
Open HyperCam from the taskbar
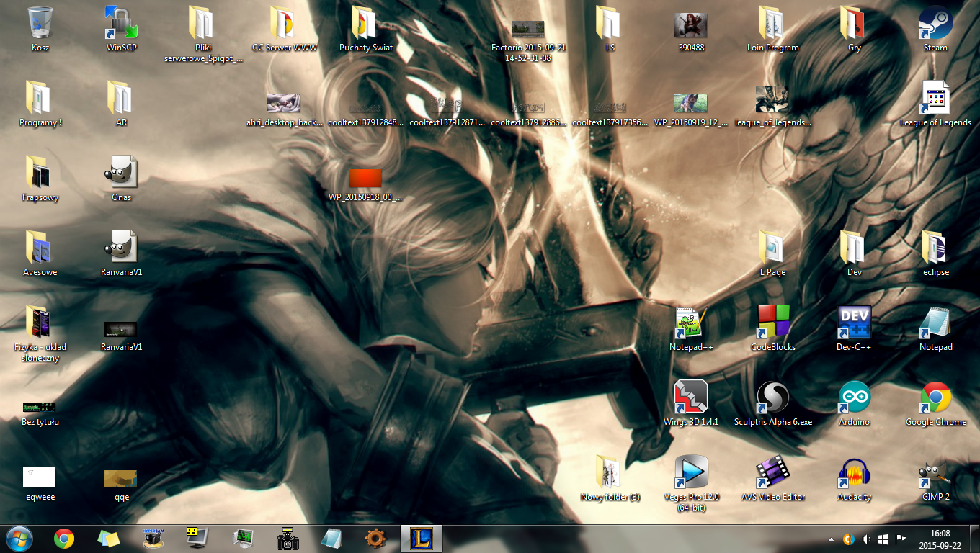coord(153,539)
